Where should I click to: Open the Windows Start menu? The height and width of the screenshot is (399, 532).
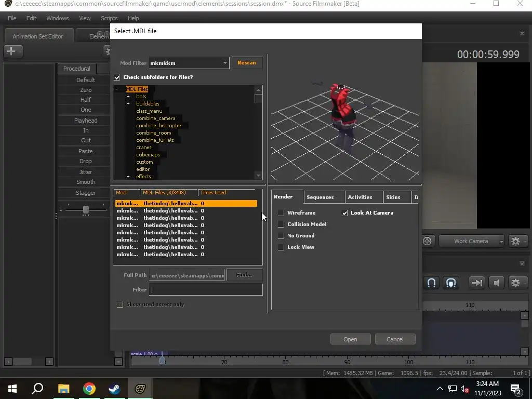(12, 389)
